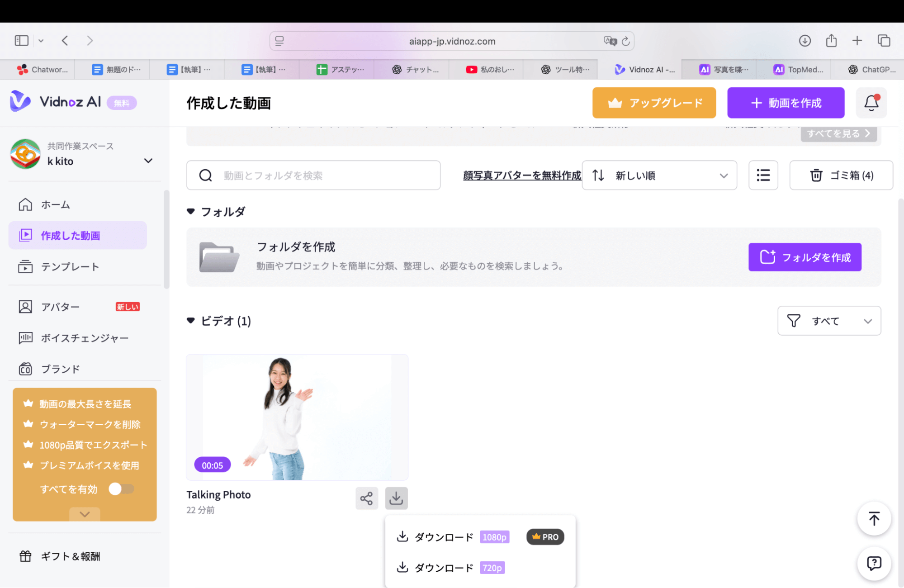Expand the k kito workspace menu
This screenshot has height=588, width=904.
148,160
